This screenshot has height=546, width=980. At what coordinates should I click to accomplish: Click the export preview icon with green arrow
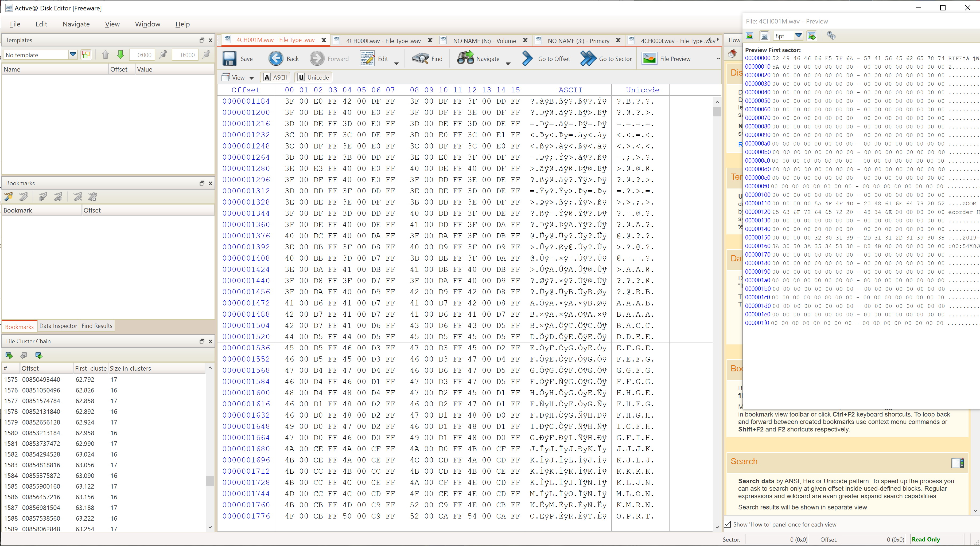click(x=811, y=36)
